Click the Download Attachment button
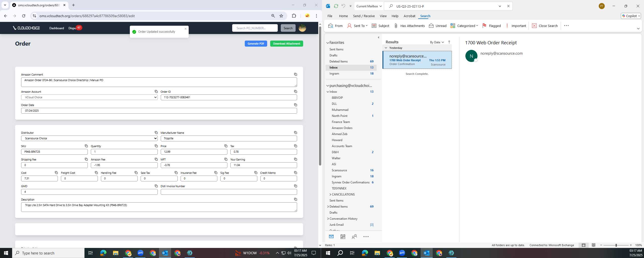Viewport: 644px width, 258px height. [287, 44]
